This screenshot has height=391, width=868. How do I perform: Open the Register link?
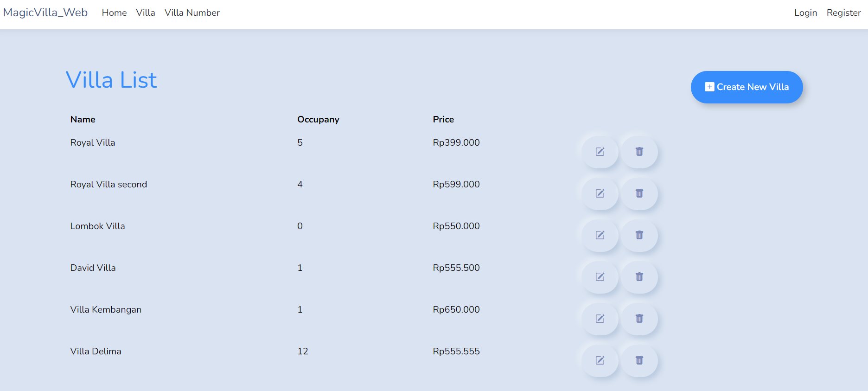843,13
